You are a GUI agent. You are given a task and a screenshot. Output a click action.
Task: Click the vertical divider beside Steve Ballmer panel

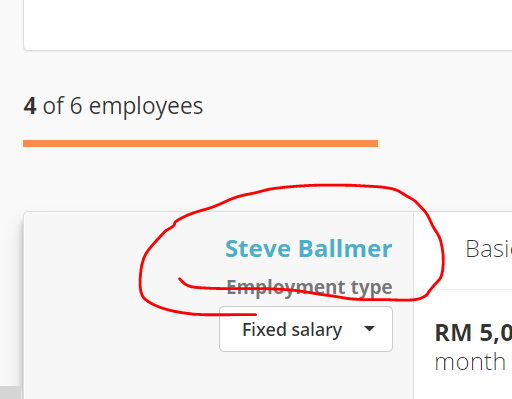tap(413, 305)
